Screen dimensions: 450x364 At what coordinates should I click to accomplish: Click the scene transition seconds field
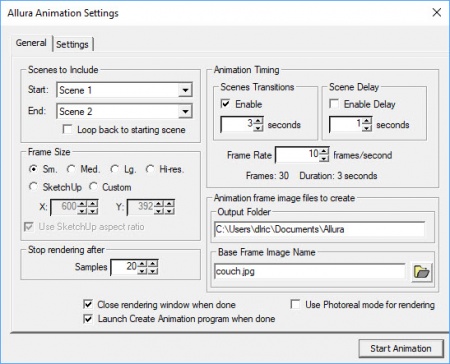click(x=237, y=124)
